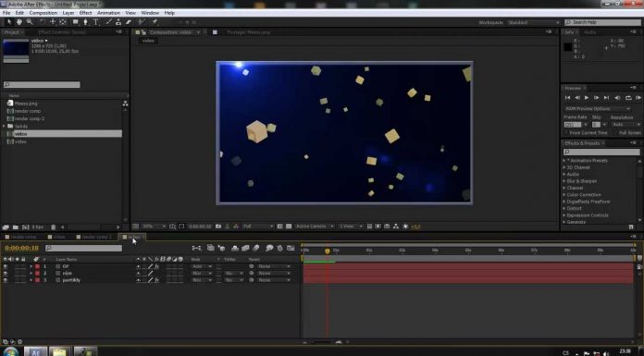Click the trash icon in Project panel
The height and width of the screenshot is (356, 644).
point(53,227)
